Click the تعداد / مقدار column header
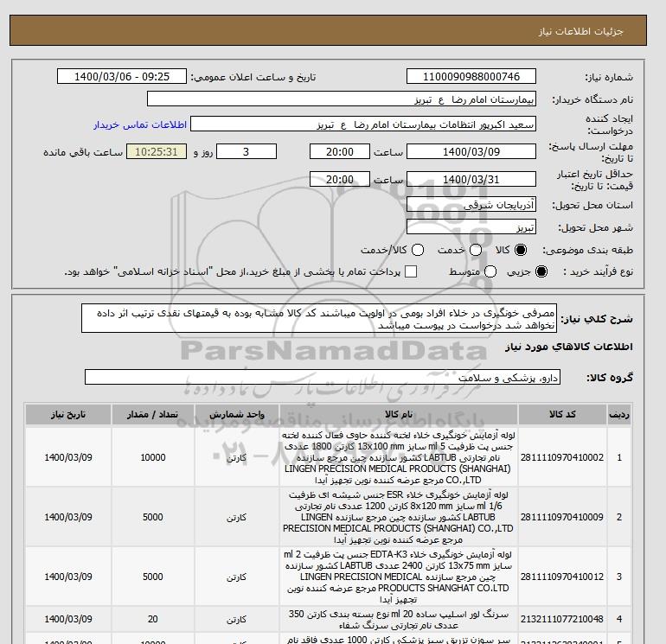 click(153, 414)
